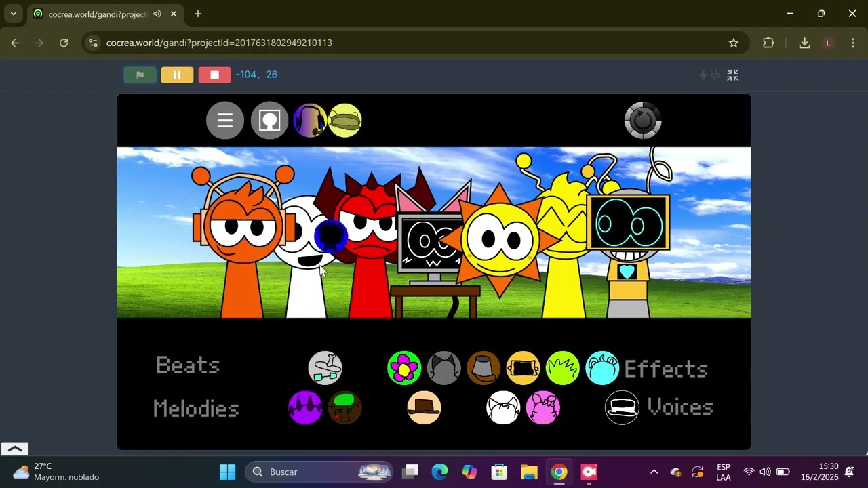Open Microsoft Store from the taskbar
This screenshot has height=488, width=868.
[x=500, y=472]
